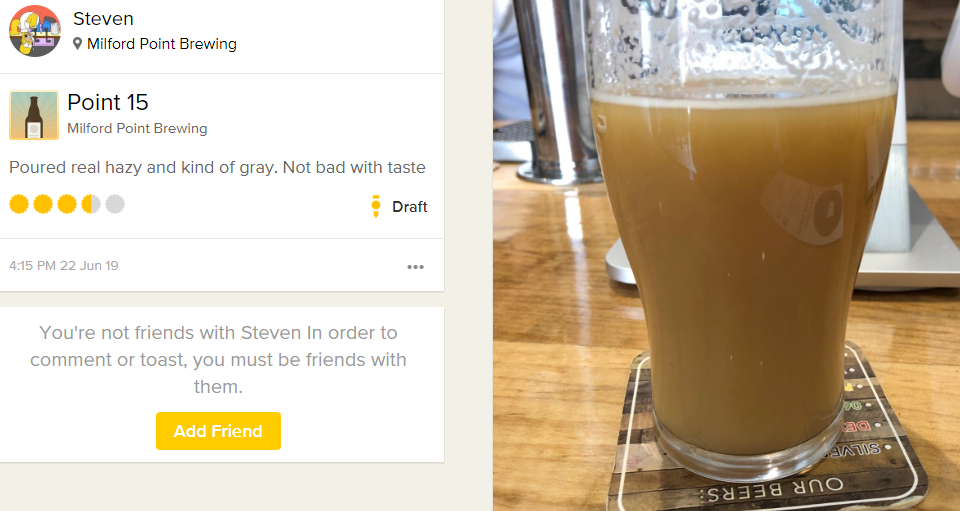The height and width of the screenshot is (511, 960).
Task: Click the third yellow rating circle
Action: click(67, 204)
